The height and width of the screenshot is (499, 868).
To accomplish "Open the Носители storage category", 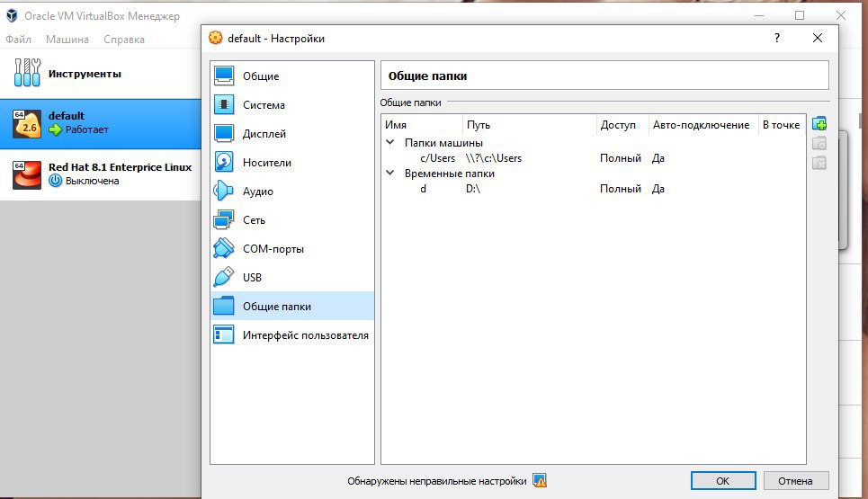I will pos(291,162).
